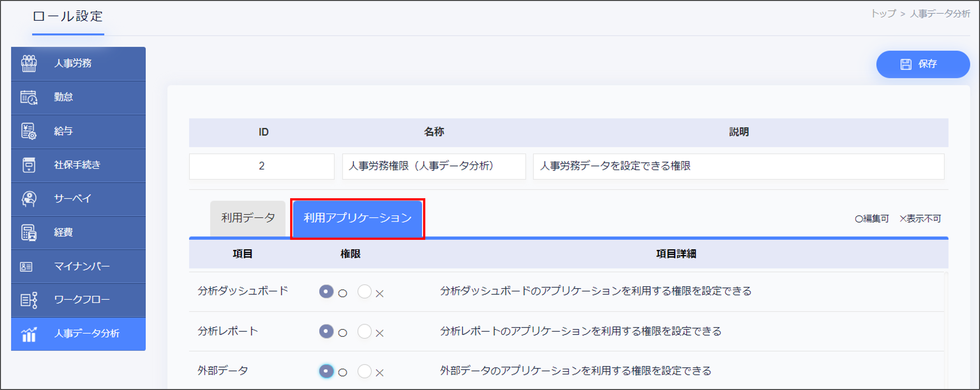Select the 経費 expense icon
The width and height of the screenshot is (980, 390).
[29, 232]
